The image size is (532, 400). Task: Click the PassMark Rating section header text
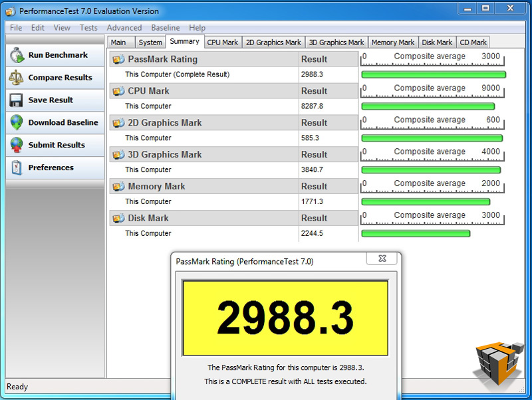click(x=162, y=59)
